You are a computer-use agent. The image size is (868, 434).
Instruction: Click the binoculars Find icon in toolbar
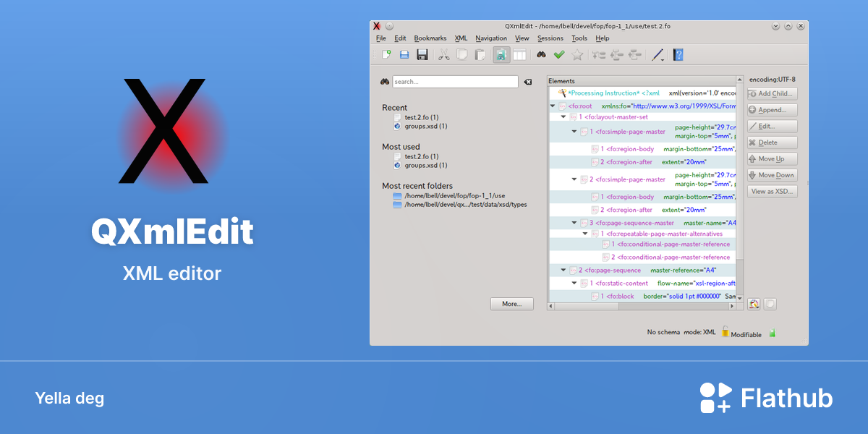click(x=541, y=54)
